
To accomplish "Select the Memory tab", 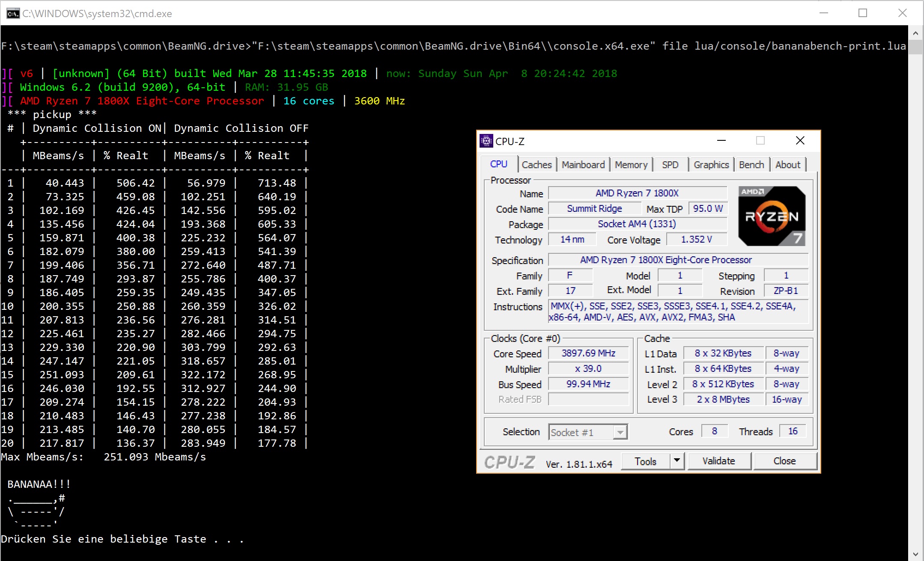I will [x=631, y=165].
